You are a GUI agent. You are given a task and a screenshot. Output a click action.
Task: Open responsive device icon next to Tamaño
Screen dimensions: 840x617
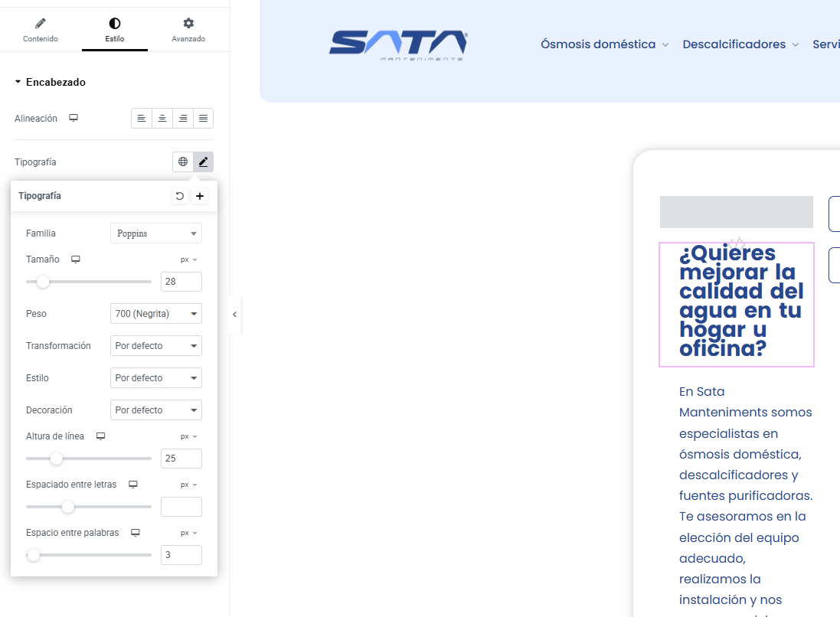(76, 260)
